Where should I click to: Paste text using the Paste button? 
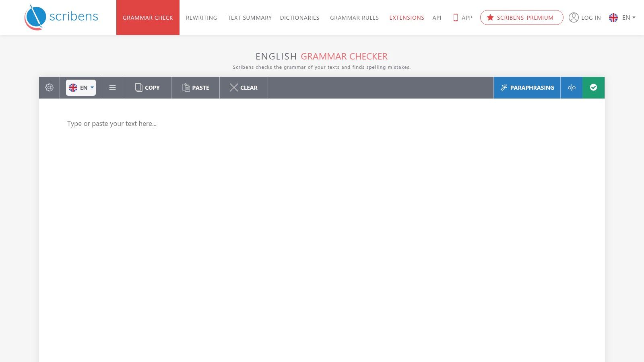click(x=196, y=88)
